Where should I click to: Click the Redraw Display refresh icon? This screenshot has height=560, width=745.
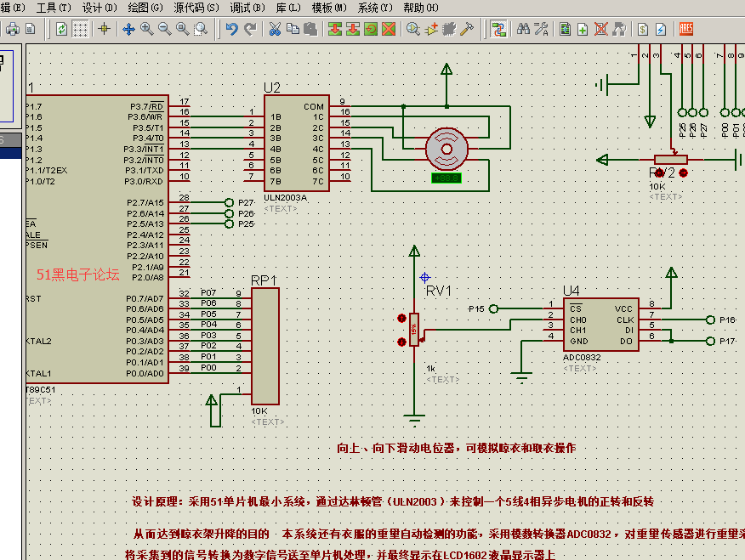(x=61, y=30)
